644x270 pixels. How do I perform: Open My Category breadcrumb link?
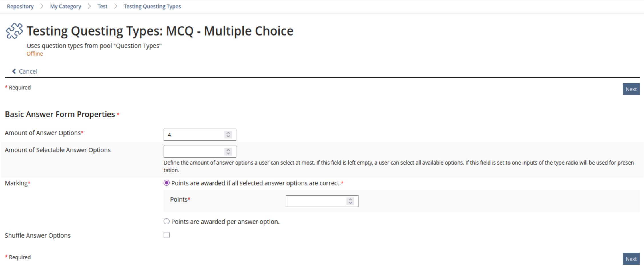click(65, 6)
